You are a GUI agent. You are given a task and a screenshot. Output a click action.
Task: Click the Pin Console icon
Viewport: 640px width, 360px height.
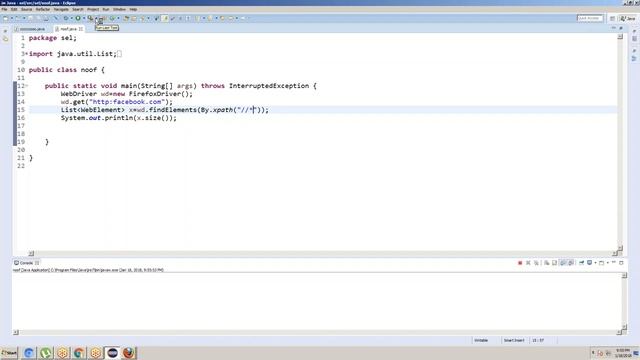[x=582, y=263]
